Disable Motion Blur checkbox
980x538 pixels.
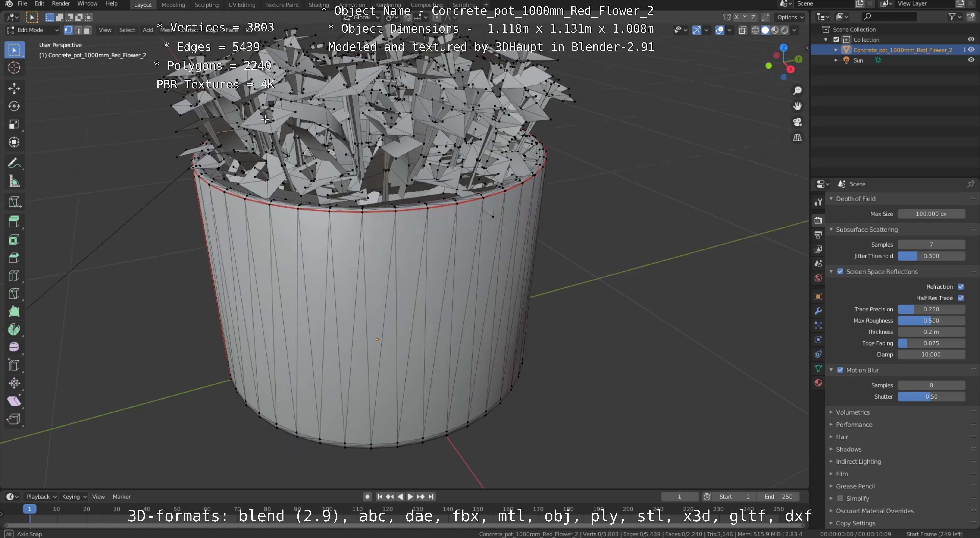(840, 370)
